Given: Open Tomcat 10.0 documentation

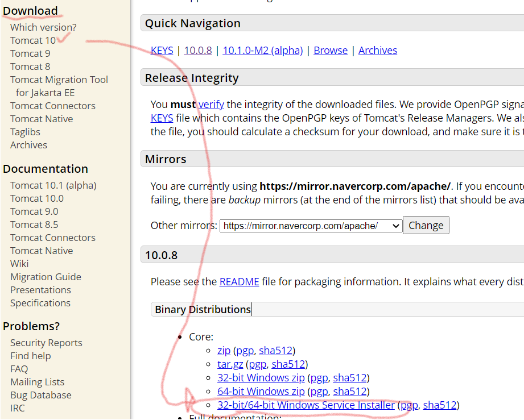Looking at the screenshot, I should pos(37,198).
